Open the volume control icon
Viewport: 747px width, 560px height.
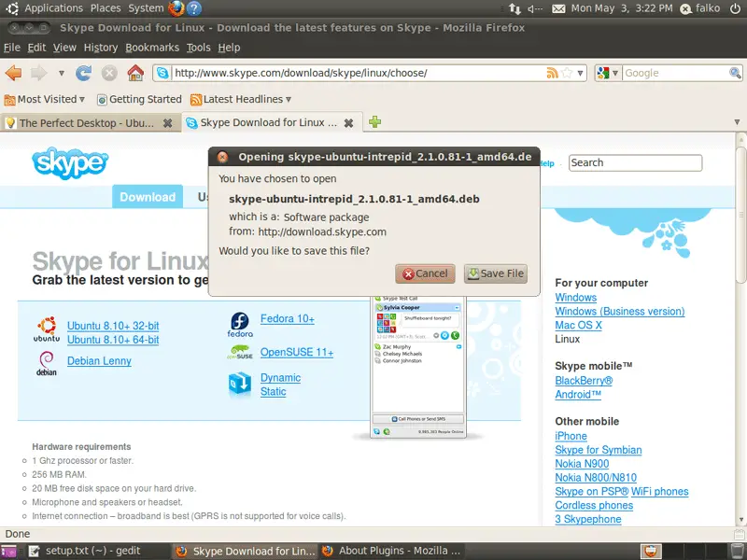point(535,8)
